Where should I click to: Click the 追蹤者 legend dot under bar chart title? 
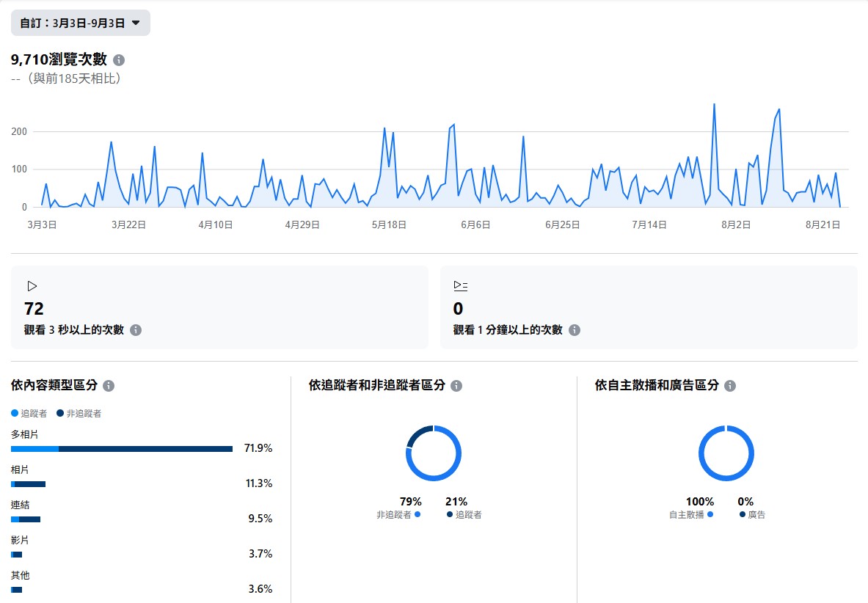[x=15, y=413]
